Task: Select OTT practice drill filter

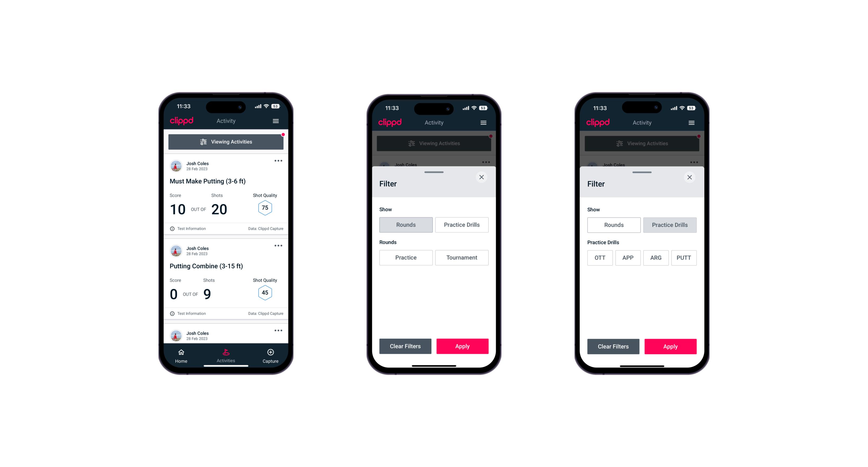Action: (x=601, y=258)
